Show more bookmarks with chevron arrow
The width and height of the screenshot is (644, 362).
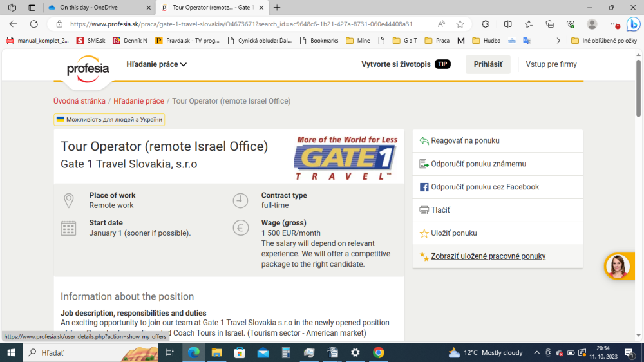(x=558, y=41)
